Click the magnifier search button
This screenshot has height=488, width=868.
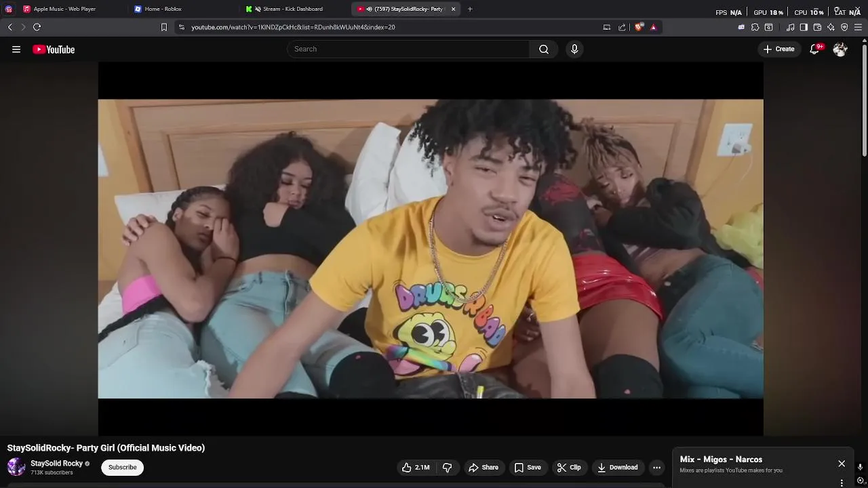point(544,49)
